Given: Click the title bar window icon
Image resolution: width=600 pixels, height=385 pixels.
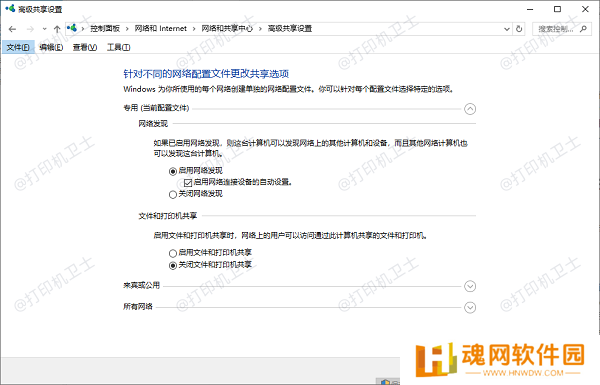Looking at the screenshot, I should point(10,8).
